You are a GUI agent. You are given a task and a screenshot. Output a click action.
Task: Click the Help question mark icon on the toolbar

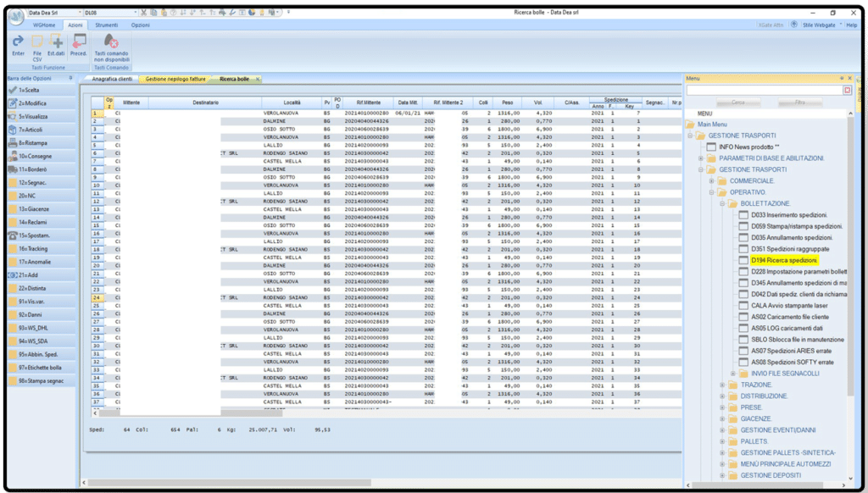click(173, 12)
